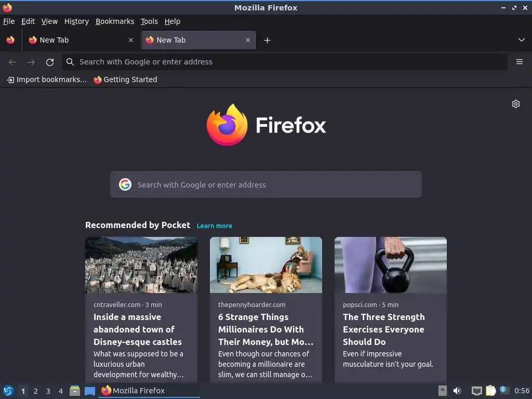Screen dimensions: 532x399
Task: Select the second New Tab
Action: tap(198, 40)
